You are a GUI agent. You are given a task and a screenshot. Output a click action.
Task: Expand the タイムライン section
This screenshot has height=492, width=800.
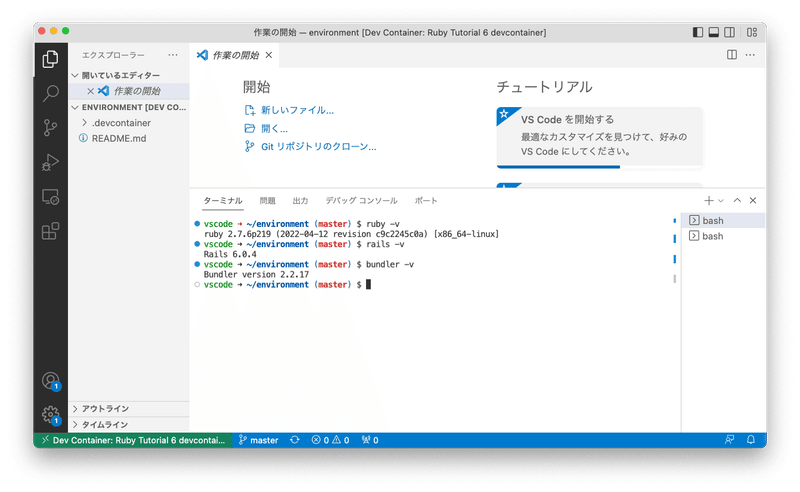tap(129, 425)
